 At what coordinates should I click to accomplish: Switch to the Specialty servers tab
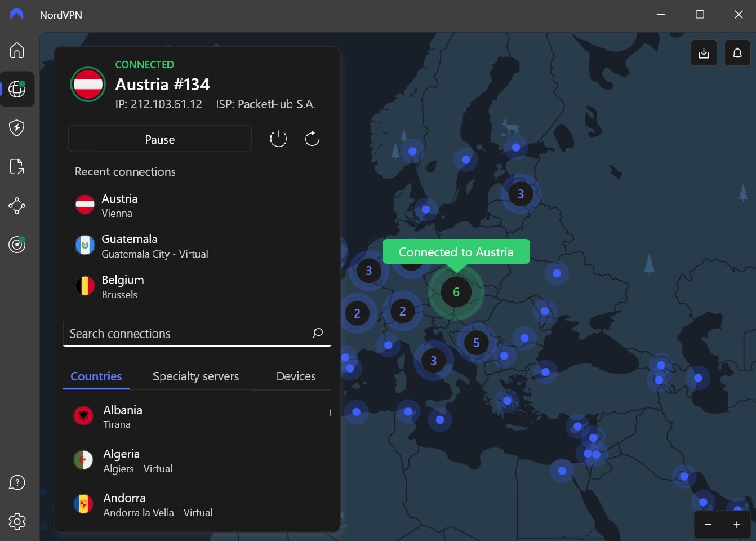[195, 376]
